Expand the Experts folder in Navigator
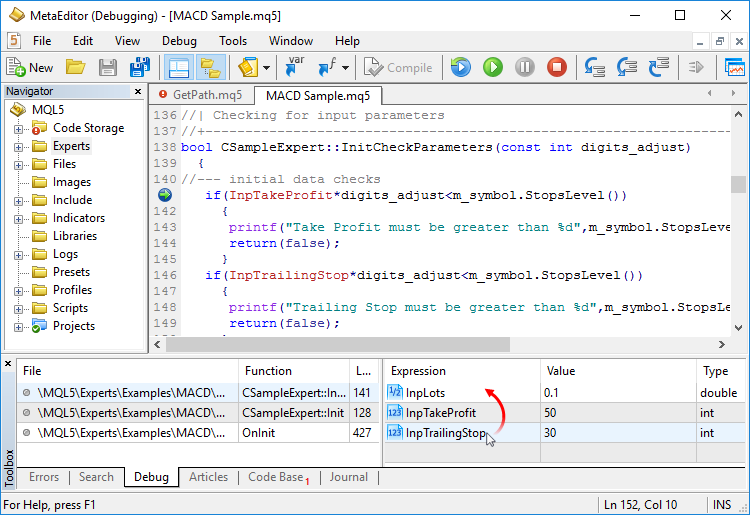This screenshot has width=750, height=515. click(18, 146)
